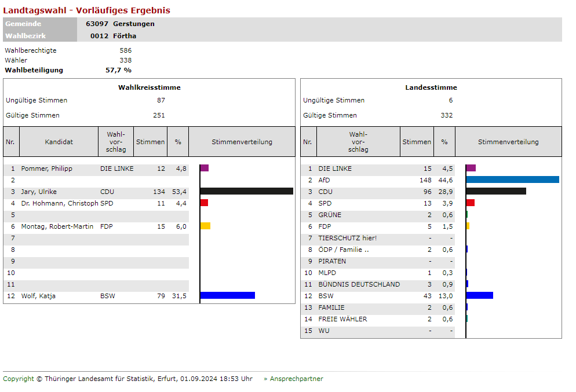The width and height of the screenshot is (576, 392).
Task: Select the Wahlkreisstimme section heading
Action: pyautogui.click(x=149, y=87)
